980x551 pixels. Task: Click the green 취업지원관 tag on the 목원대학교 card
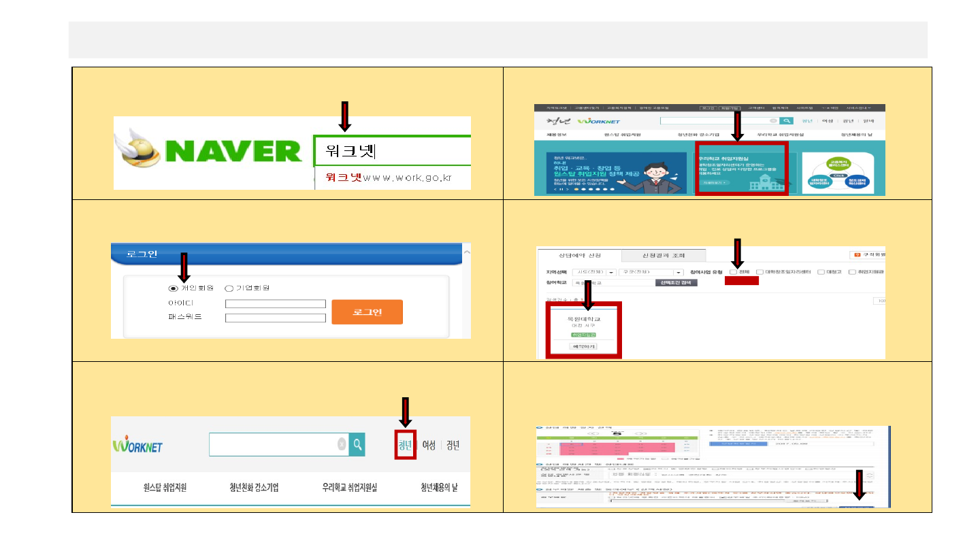pos(583,335)
